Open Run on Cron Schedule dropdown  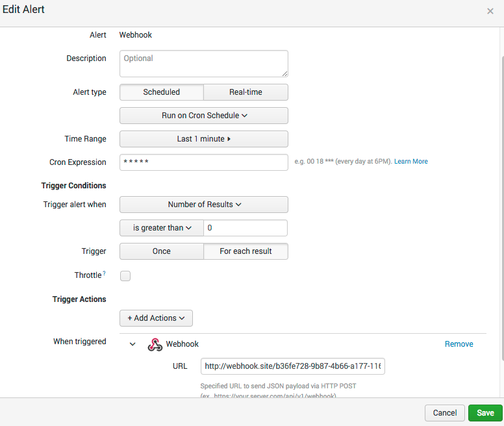point(204,116)
